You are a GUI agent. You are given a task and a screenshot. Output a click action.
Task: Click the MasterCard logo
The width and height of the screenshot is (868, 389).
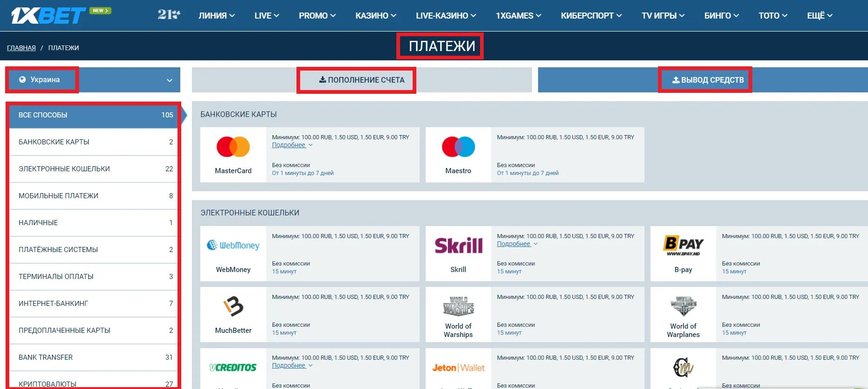click(x=233, y=147)
